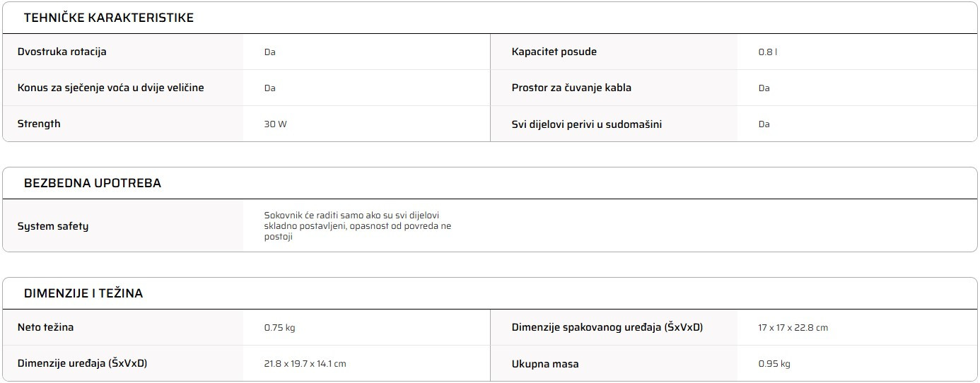Click the TEHNIČKE KARAKTERISTIKE section header

tap(109, 18)
